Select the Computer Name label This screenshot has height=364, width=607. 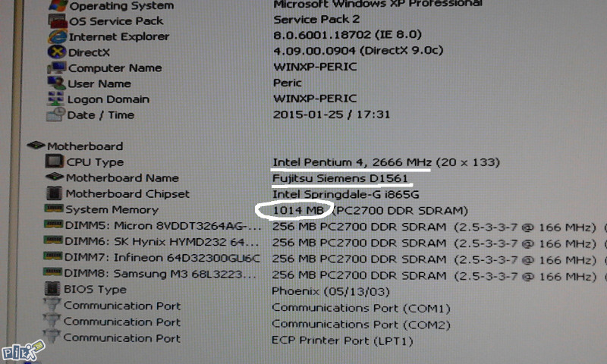click(115, 68)
